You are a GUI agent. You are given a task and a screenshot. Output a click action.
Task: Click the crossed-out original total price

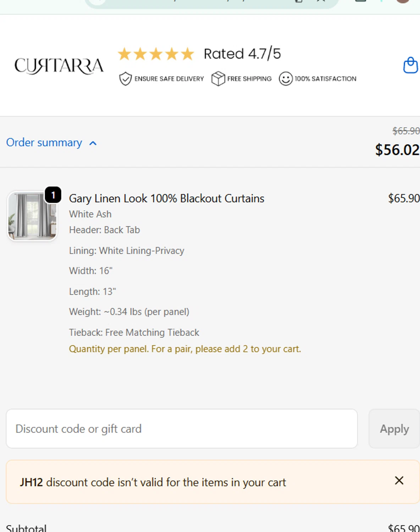pos(406,131)
